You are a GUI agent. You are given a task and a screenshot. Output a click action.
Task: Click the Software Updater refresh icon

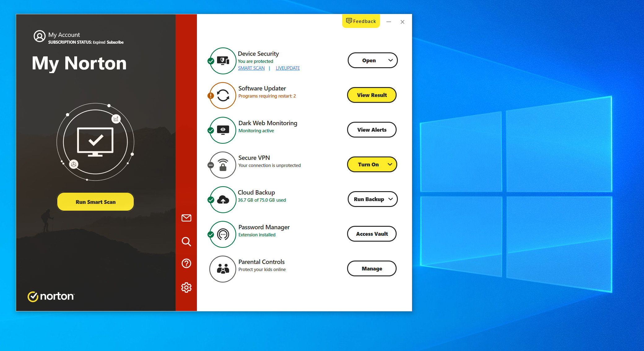pos(223,95)
